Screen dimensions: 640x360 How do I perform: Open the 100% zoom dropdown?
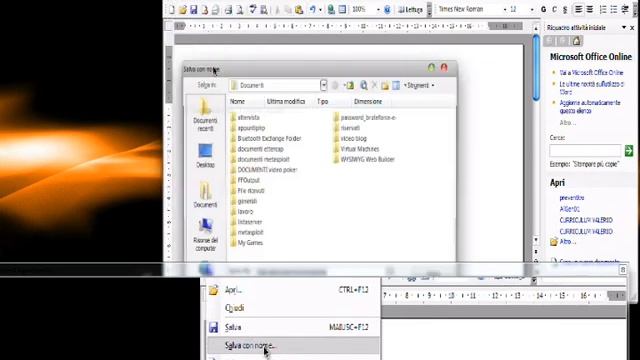(x=378, y=9)
